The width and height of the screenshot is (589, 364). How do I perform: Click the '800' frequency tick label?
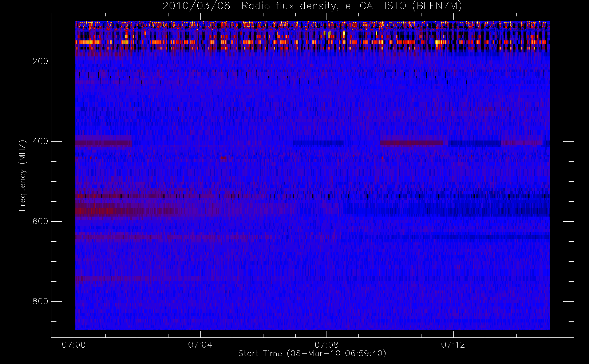coord(40,301)
